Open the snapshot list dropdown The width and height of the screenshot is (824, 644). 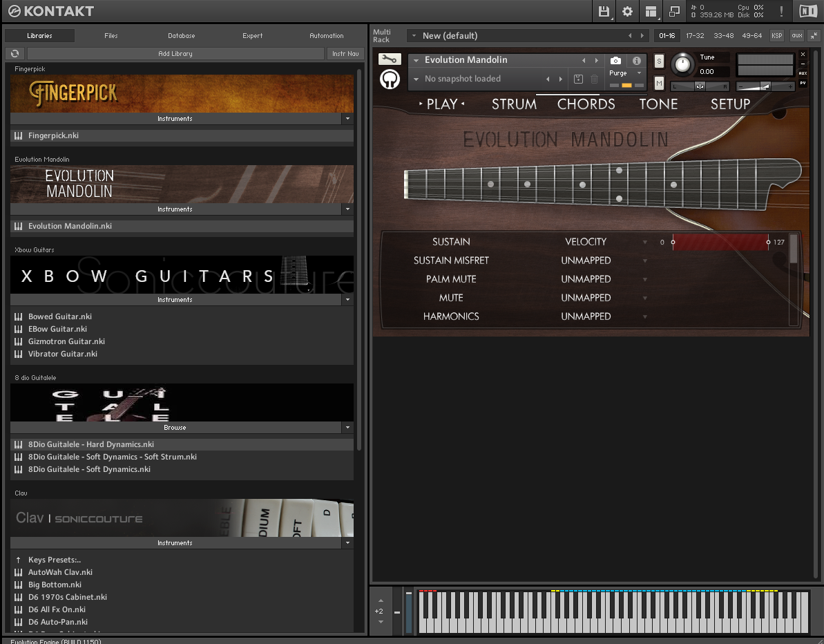point(416,79)
